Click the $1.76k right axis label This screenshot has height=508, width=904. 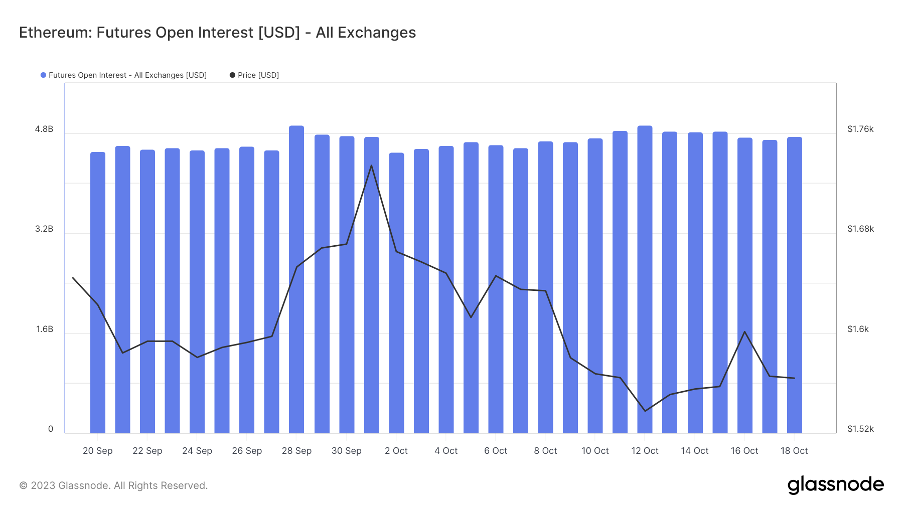click(860, 130)
